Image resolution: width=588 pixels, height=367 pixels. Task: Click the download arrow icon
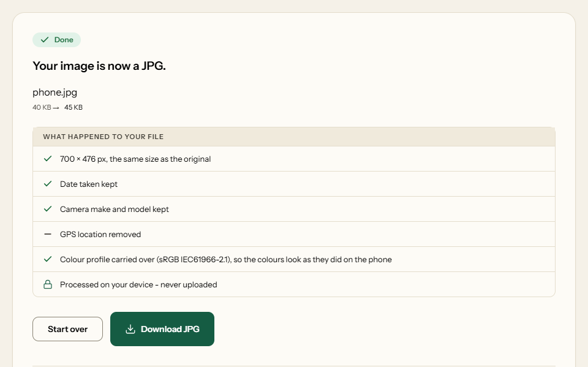coord(130,329)
